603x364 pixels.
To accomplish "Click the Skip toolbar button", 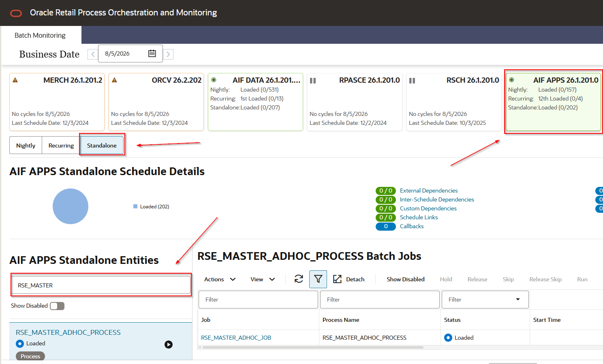I will pyautogui.click(x=508, y=279).
